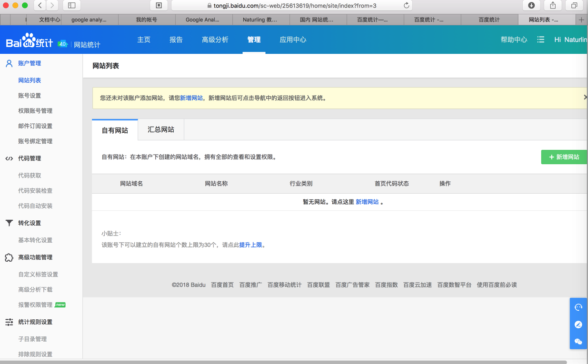The height and width of the screenshot is (364, 588).
Task: Open the 应用中心 navigation tab
Action: point(293,40)
